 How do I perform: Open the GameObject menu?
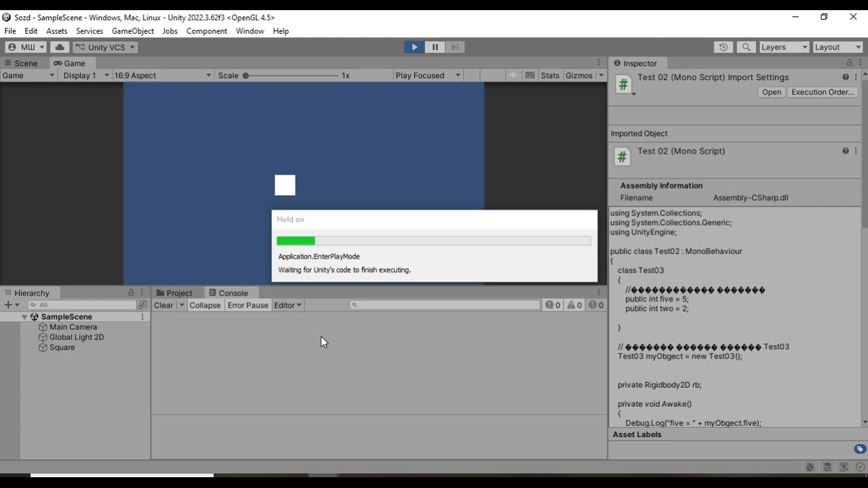(x=133, y=31)
